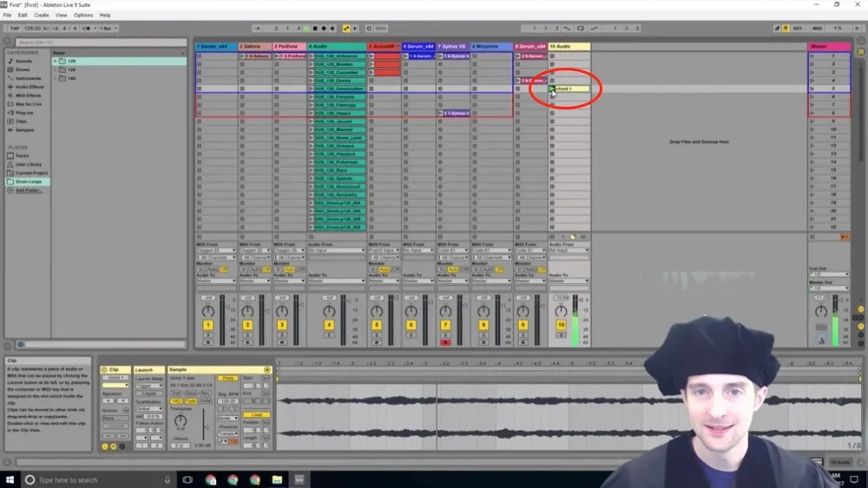Open the View menu
This screenshot has width=868, height=488.
[x=62, y=15]
